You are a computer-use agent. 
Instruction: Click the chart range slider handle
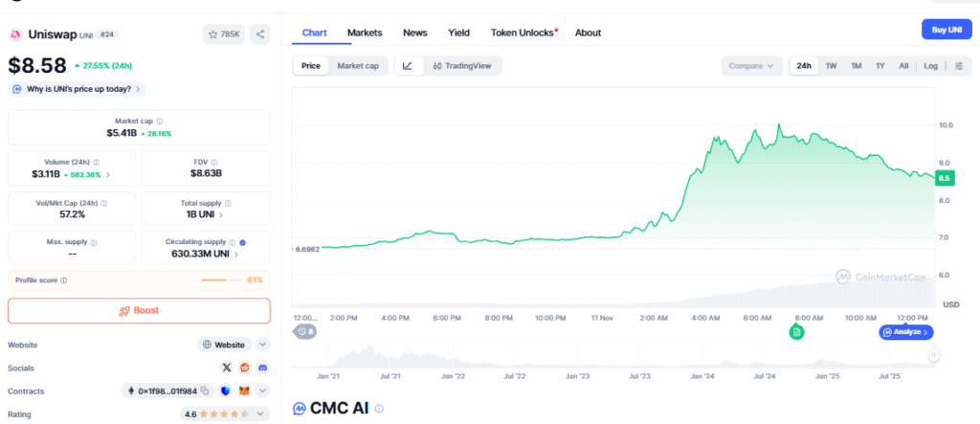point(933,356)
